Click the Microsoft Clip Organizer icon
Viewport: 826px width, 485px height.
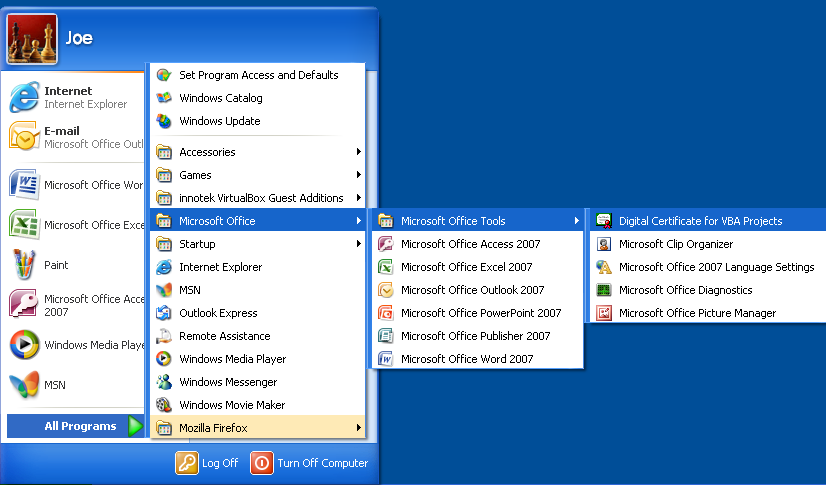pyautogui.click(x=604, y=244)
